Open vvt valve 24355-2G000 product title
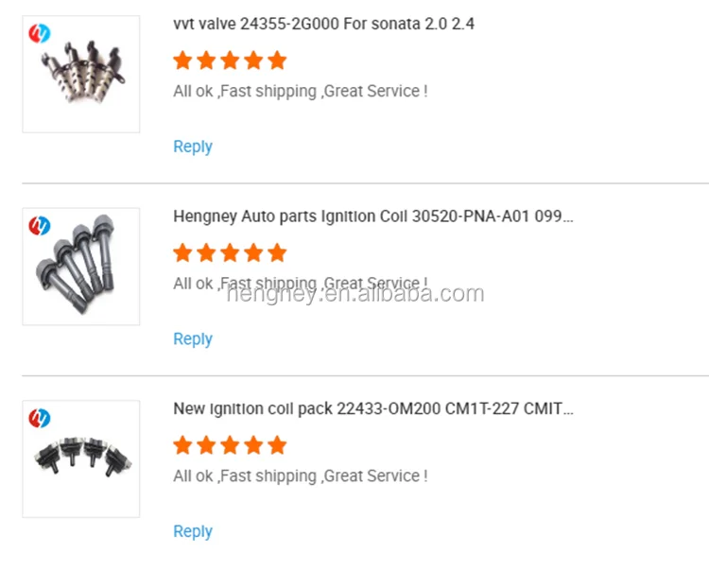This screenshot has width=709, height=588. [x=323, y=24]
